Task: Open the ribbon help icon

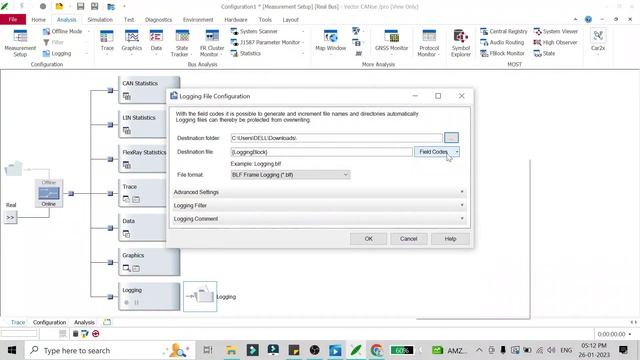Action: point(588,19)
